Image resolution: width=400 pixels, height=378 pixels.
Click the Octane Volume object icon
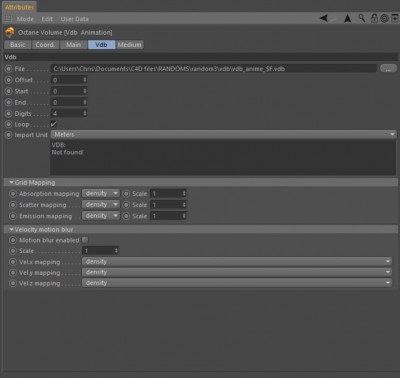10,32
